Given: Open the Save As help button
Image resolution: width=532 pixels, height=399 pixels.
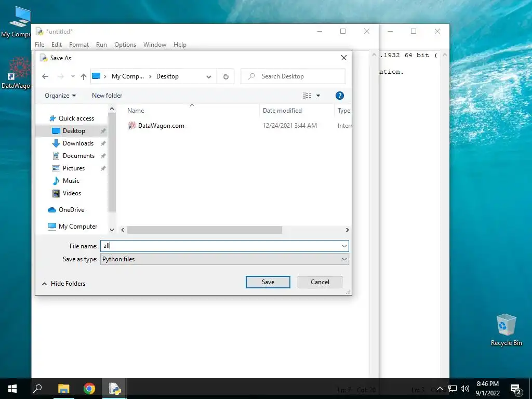Looking at the screenshot, I should 339,96.
